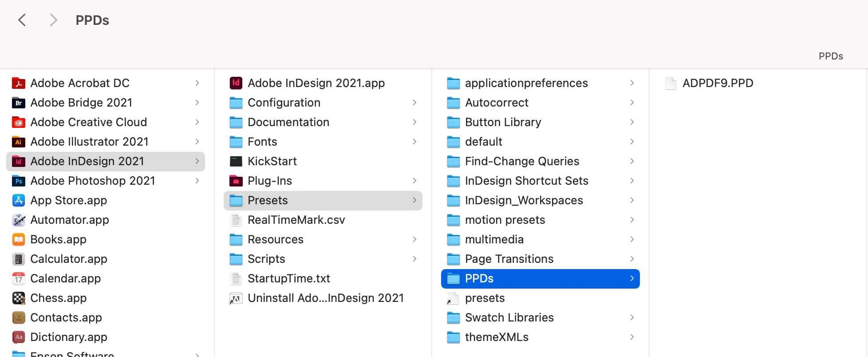Select the presets alias item
This screenshot has width=868, height=357.
point(485,298)
